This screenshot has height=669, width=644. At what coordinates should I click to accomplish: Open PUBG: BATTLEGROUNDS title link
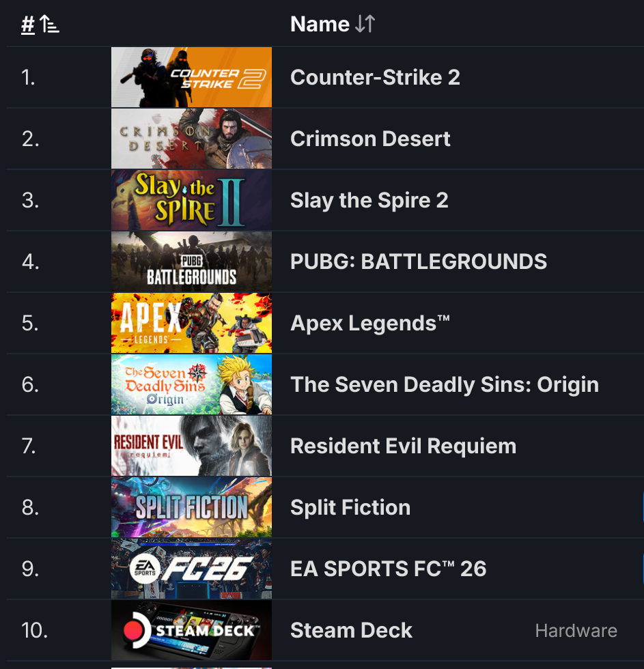pyautogui.click(x=418, y=261)
